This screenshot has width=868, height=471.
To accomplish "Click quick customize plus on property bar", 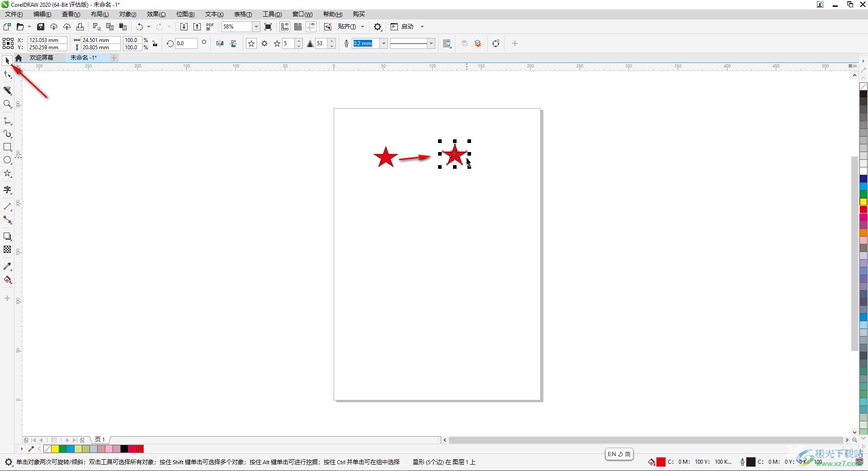I will 514,43.
